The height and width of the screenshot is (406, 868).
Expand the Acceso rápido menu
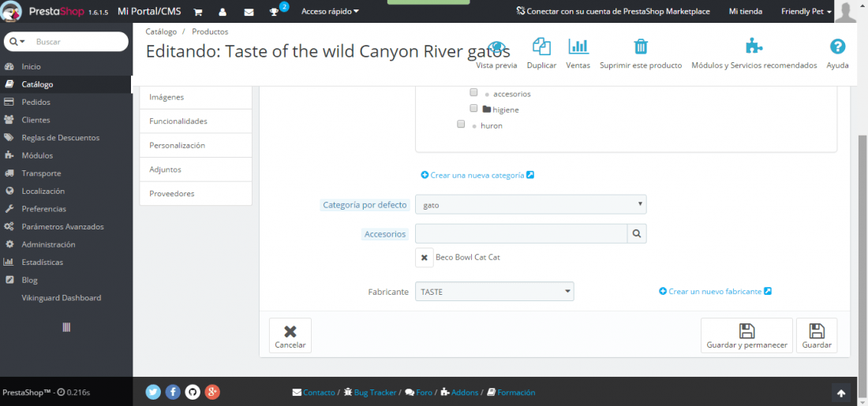(330, 11)
